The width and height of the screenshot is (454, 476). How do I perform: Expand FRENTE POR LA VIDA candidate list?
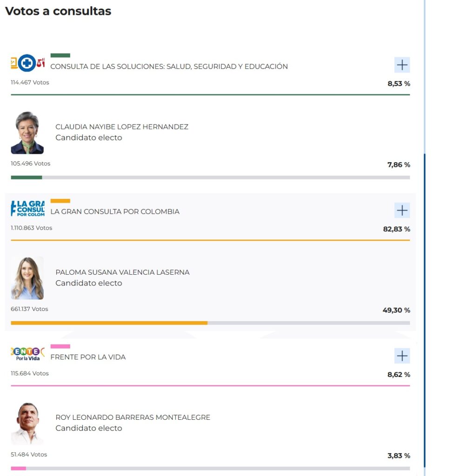pos(401,356)
